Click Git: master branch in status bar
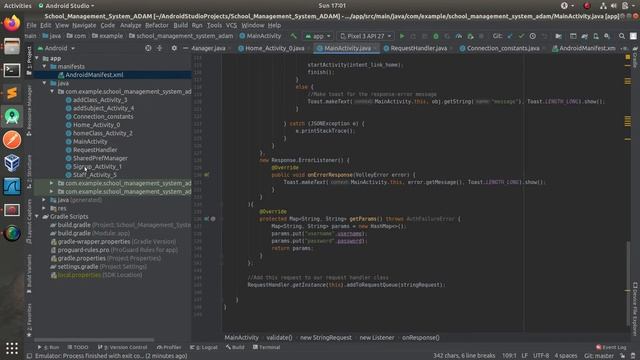640x360 pixels. click(599, 356)
